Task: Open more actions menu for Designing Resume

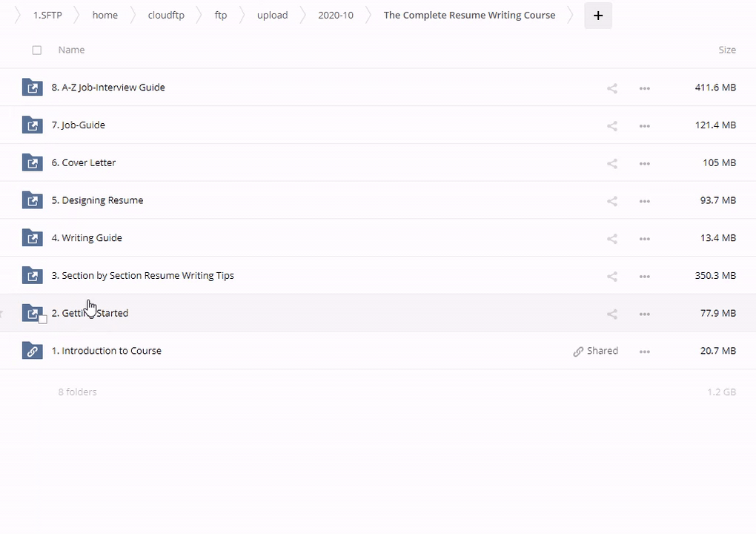Action: [644, 201]
